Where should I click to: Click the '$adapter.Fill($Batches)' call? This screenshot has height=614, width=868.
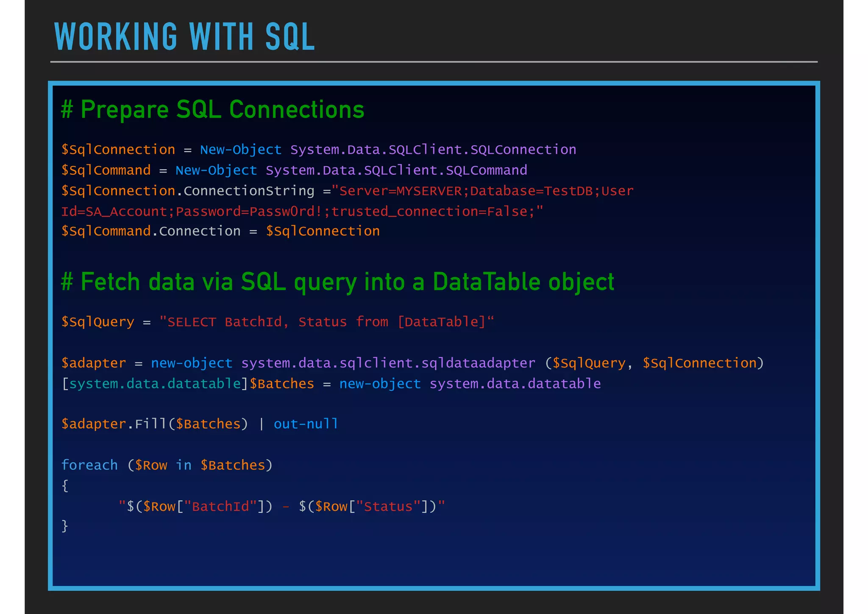155,424
